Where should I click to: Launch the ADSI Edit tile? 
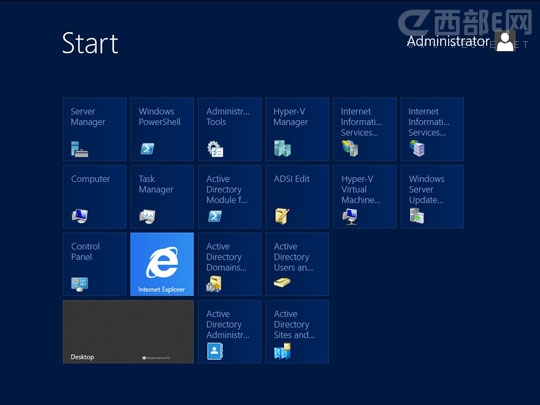[297, 197]
